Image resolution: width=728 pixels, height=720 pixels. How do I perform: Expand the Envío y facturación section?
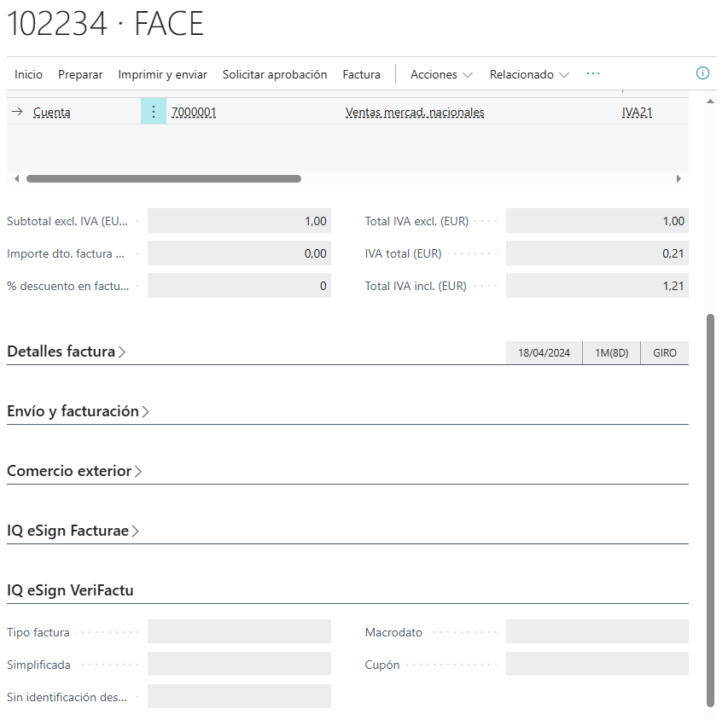pos(79,411)
